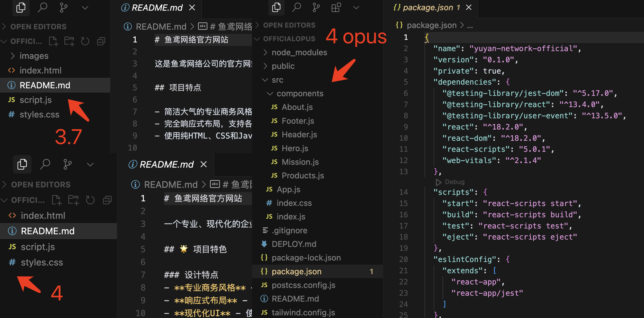Expand the node_modules folder
The width and height of the screenshot is (644, 318).
click(x=299, y=52)
